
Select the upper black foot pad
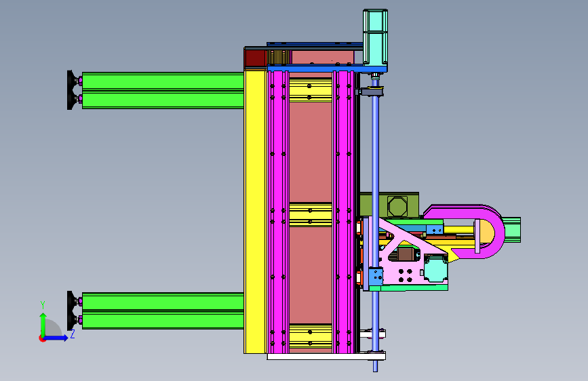[71, 90]
